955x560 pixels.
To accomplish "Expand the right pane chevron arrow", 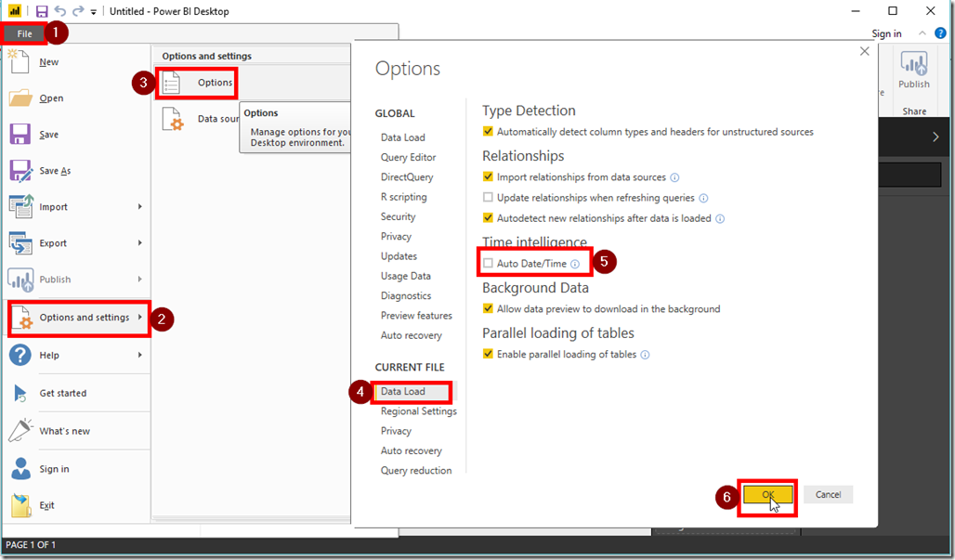I will (935, 137).
